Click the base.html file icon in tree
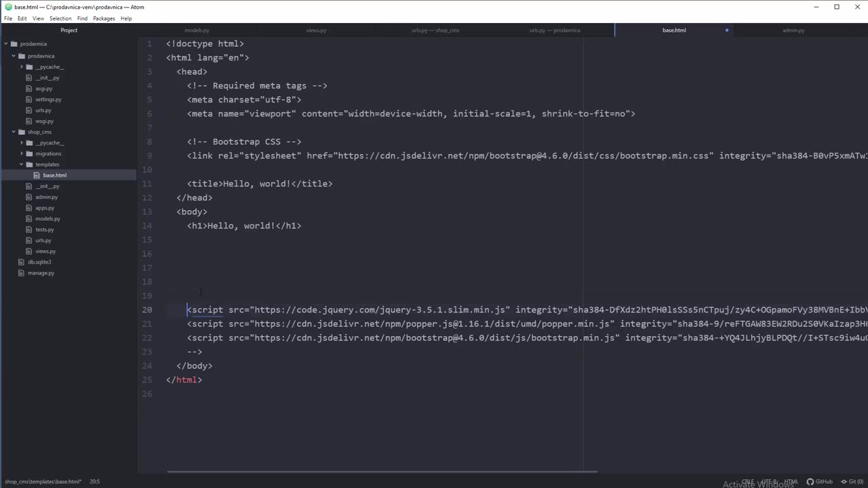The image size is (868, 488). click(x=37, y=176)
